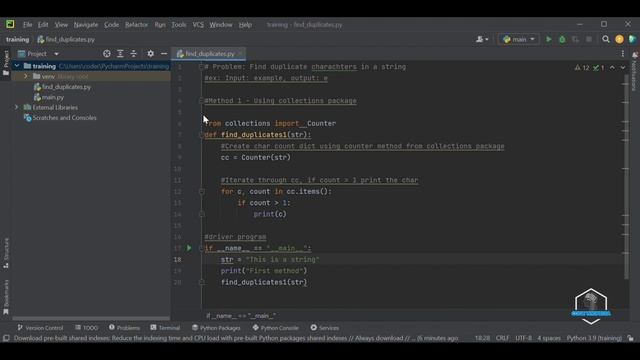Viewport: 640px width, 360px height.
Task: Expand External Libraries node
Action: click(x=17, y=107)
